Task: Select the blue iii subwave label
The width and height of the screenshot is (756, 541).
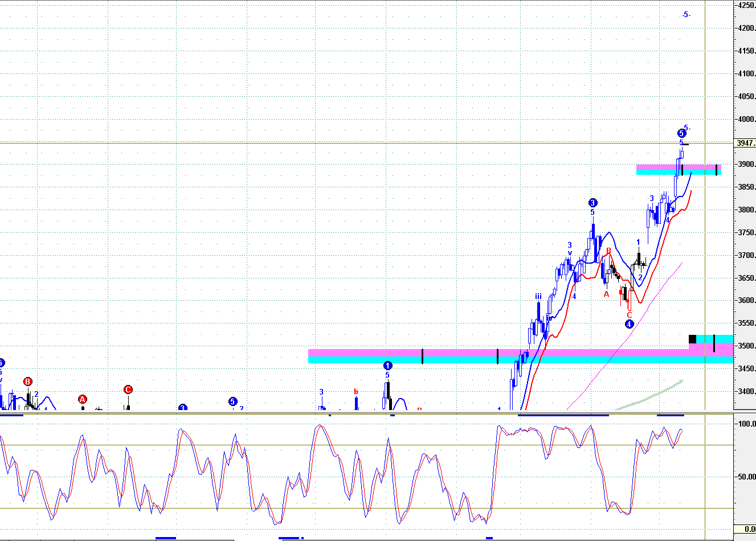Action: coord(538,297)
